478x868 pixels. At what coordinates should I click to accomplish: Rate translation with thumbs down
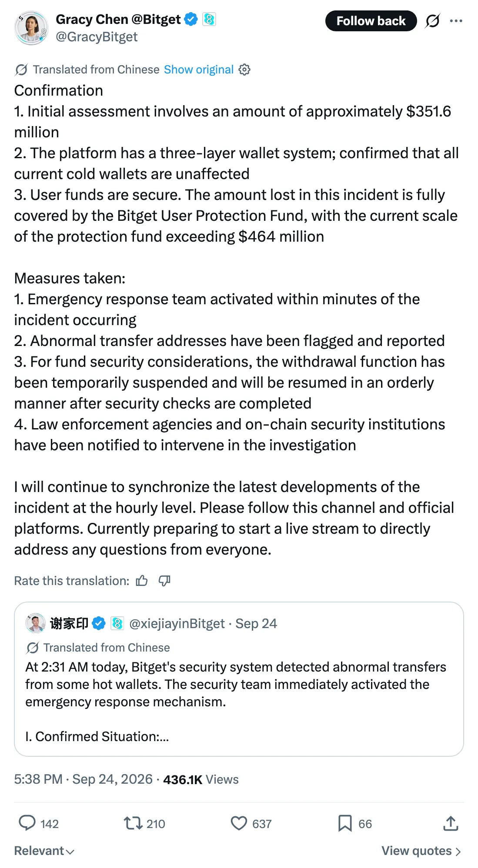pyautogui.click(x=164, y=581)
